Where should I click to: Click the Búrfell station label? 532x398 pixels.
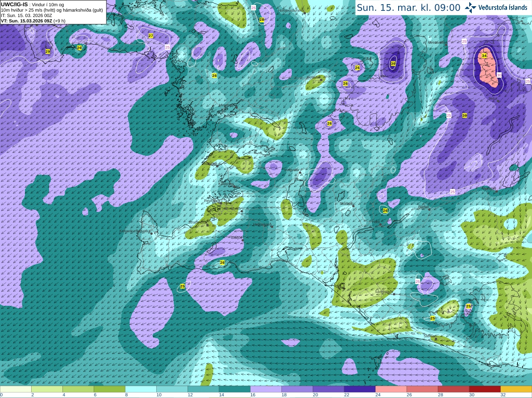(423, 207)
